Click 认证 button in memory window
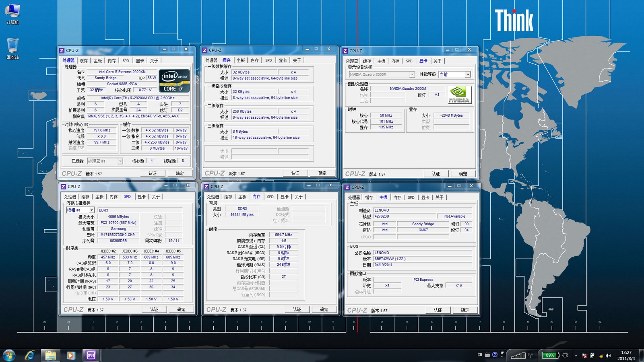The width and height of the screenshot is (644, 362). click(x=297, y=309)
